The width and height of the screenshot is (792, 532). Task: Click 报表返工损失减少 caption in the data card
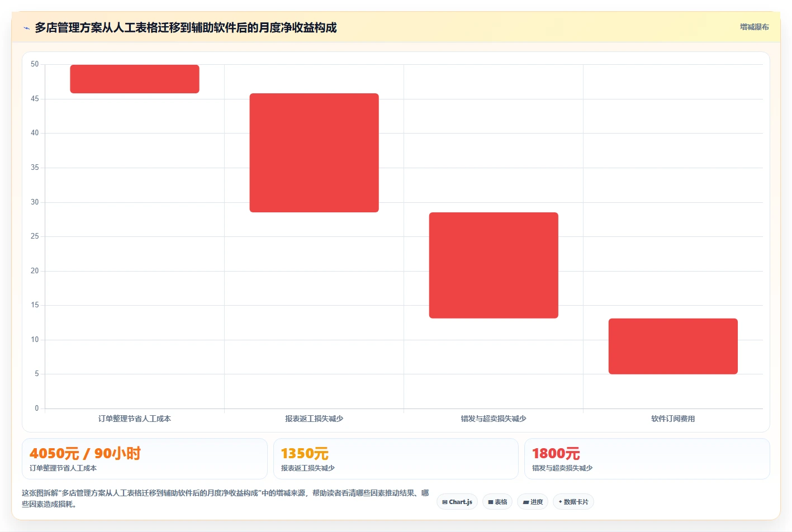[308, 468]
